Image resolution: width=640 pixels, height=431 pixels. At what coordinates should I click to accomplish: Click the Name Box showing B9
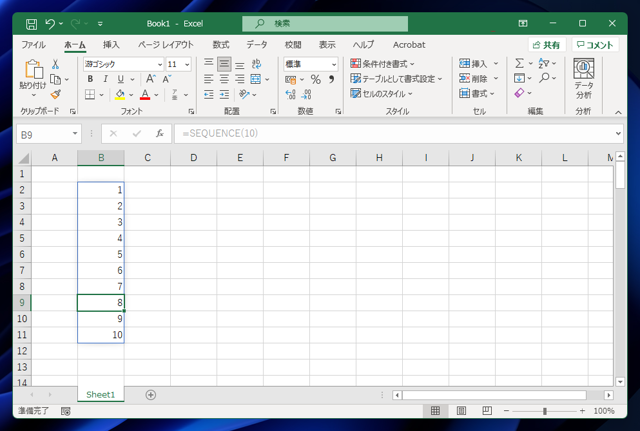tap(49, 134)
